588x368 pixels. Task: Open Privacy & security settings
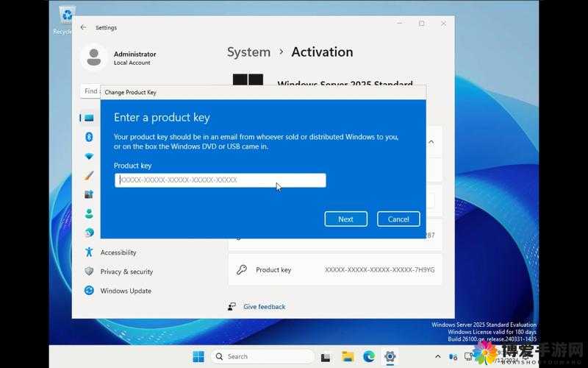pos(126,272)
